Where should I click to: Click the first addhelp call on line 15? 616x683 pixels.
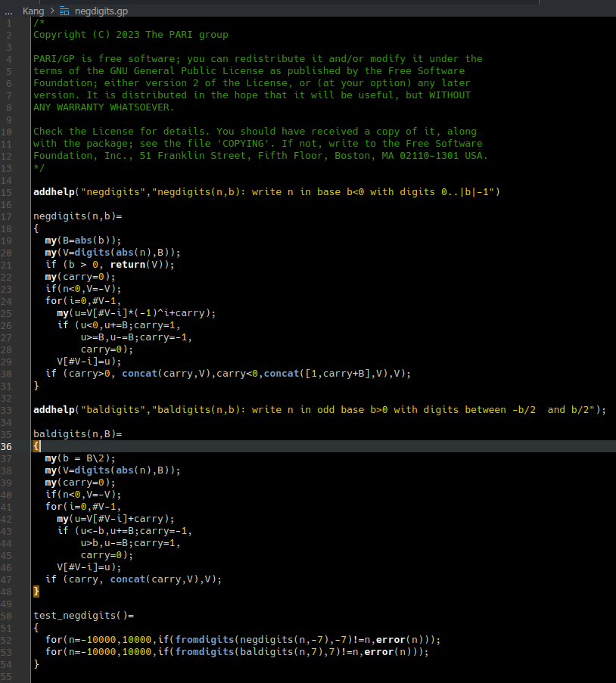(54, 192)
